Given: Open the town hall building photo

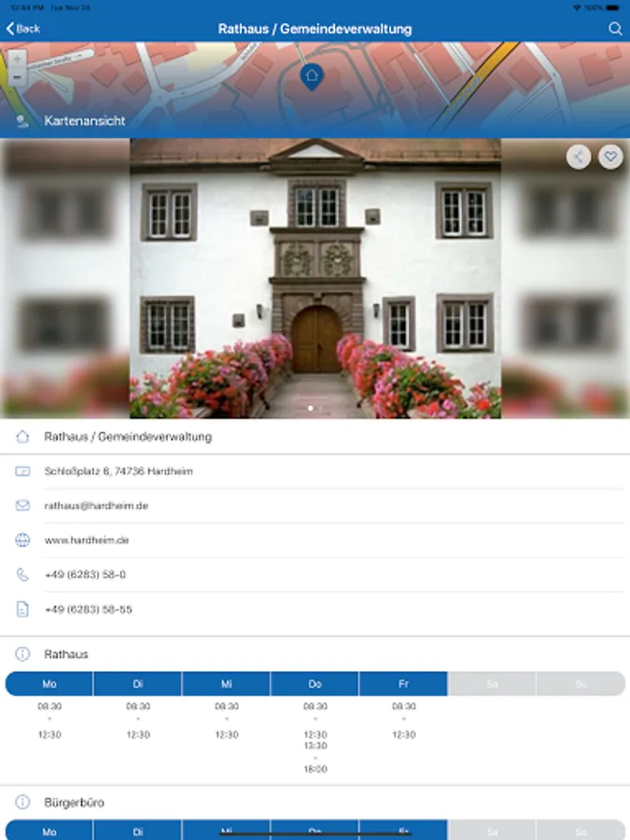Looking at the screenshot, I should point(315,278).
